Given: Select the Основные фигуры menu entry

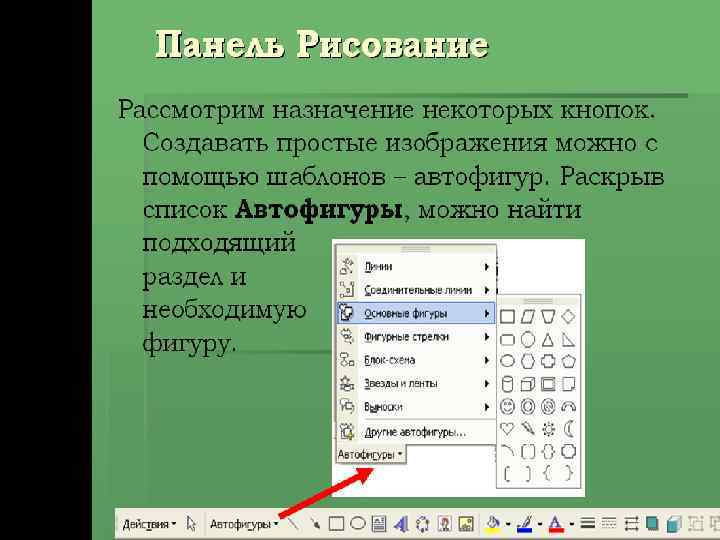Looking at the screenshot, I should (x=416, y=313).
